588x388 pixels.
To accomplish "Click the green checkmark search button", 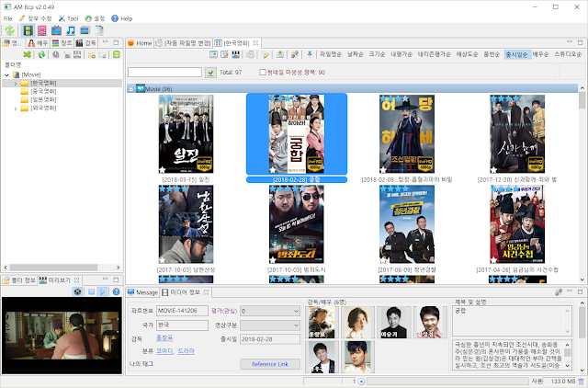I will coord(210,73).
